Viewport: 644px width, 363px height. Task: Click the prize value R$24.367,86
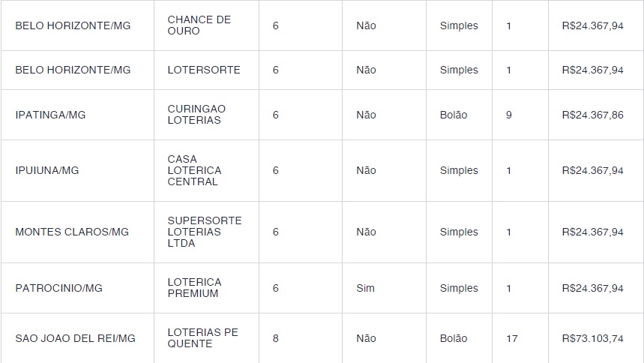[592, 115]
